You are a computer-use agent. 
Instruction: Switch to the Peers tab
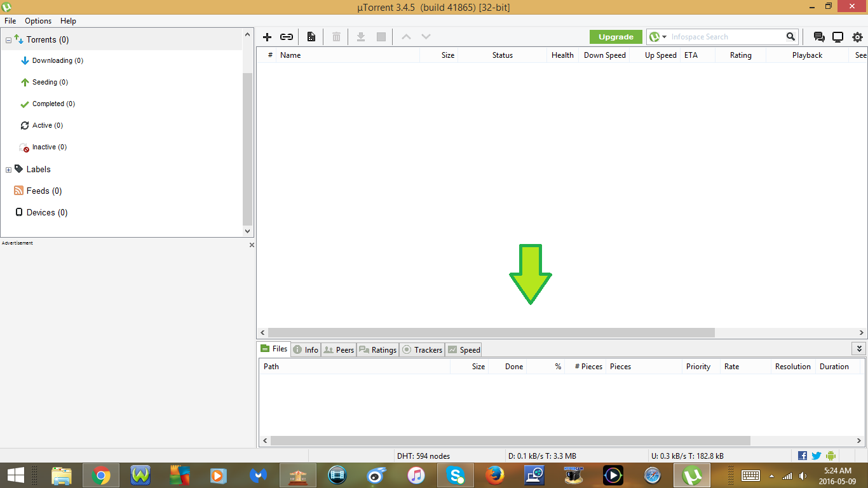click(x=339, y=349)
